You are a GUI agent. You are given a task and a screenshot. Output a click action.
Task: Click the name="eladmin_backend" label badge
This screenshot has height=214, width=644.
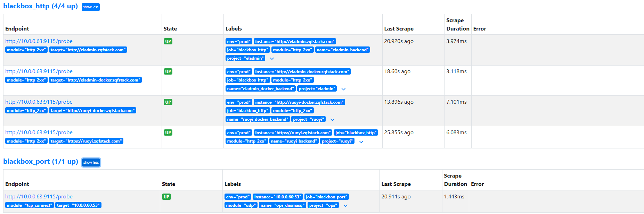pyautogui.click(x=342, y=50)
